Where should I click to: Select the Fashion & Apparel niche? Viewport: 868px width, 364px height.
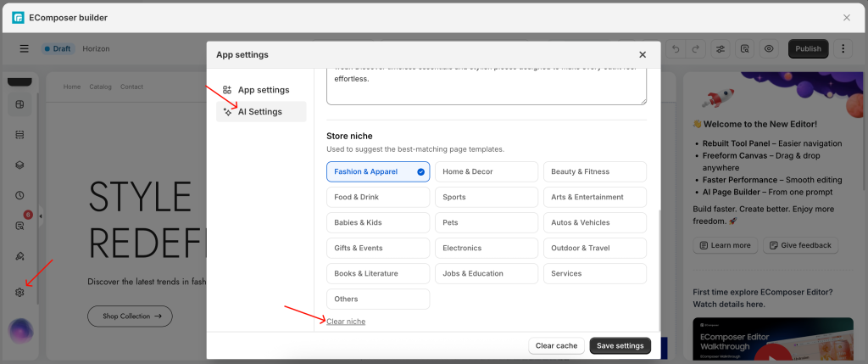pyautogui.click(x=378, y=171)
